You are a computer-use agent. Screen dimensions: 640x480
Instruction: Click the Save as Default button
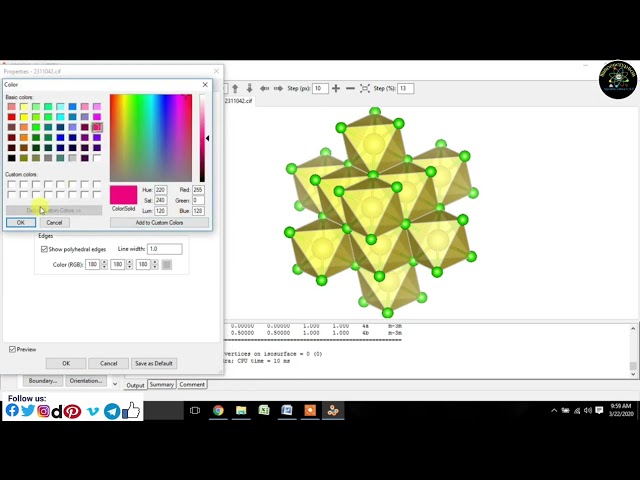[x=154, y=363]
